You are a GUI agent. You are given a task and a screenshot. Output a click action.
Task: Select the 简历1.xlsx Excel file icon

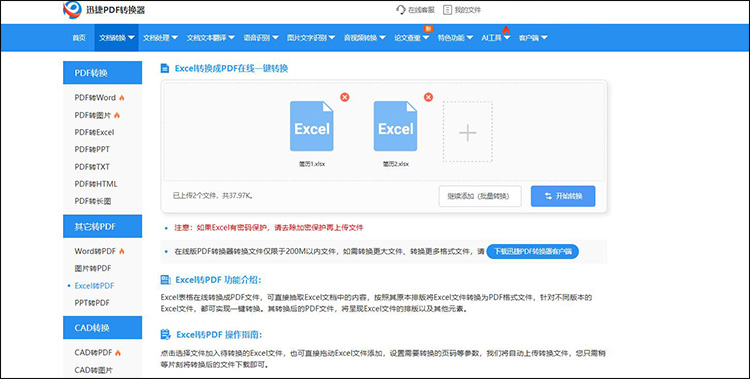coord(312,126)
